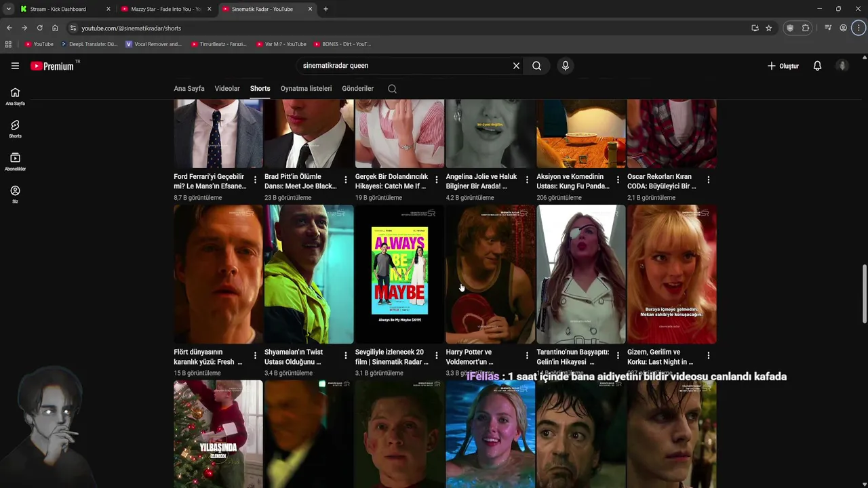The height and width of the screenshot is (488, 868).
Task: Open the account avatar menu
Action: point(842,66)
